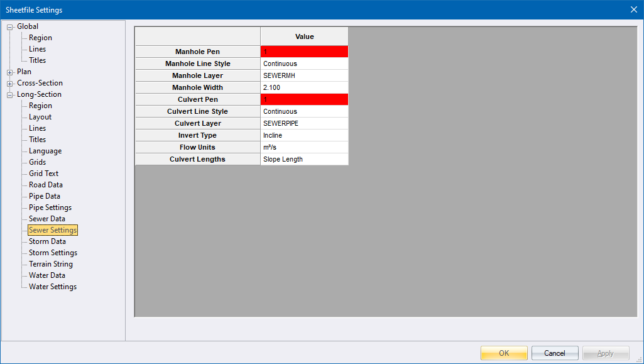Expand the Plan tree node
The image size is (644, 364).
click(10, 72)
